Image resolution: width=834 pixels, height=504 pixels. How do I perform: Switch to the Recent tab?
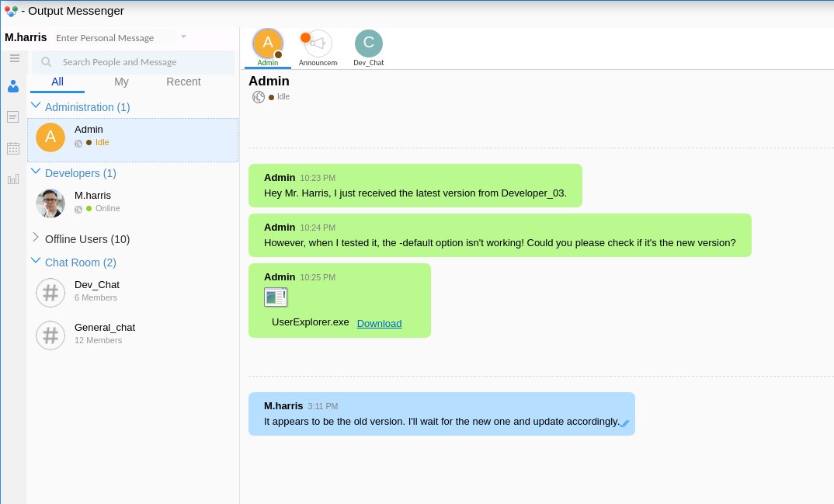click(x=183, y=81)
